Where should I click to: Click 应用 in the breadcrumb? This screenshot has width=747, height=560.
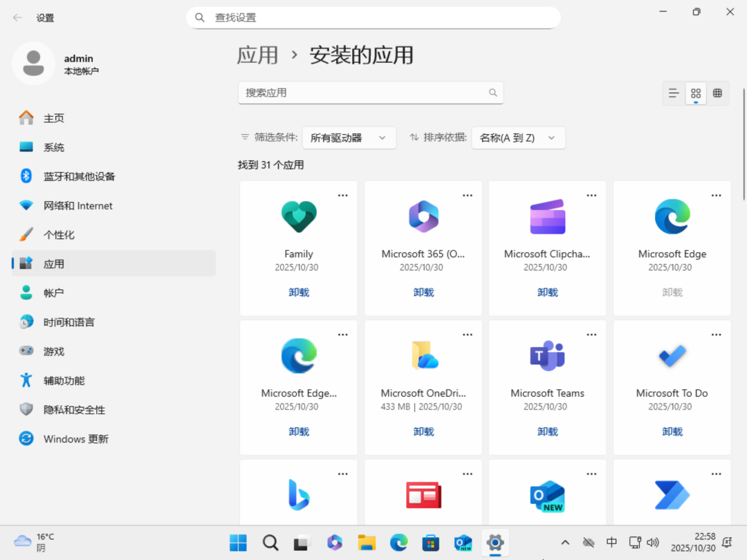258,55
